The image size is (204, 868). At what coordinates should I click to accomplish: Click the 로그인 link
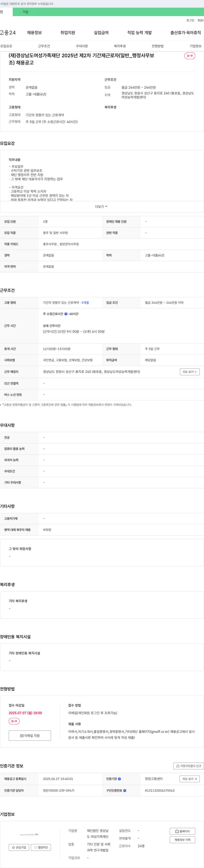[x=190, y=21]
